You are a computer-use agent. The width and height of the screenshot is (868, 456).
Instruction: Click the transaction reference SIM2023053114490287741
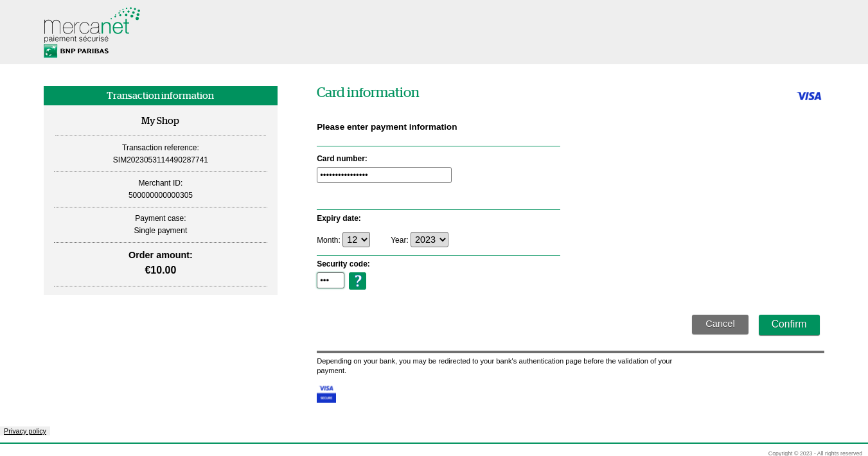click(x=160, y=160)
